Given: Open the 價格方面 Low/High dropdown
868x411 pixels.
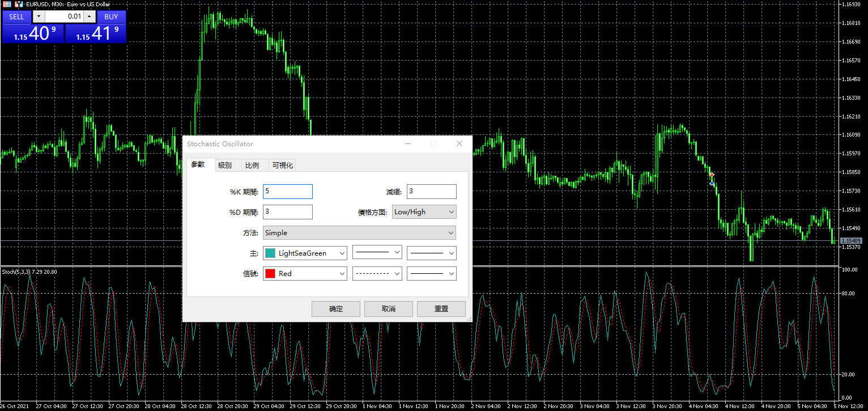Looking at the screenshot, I should point(424,212).
